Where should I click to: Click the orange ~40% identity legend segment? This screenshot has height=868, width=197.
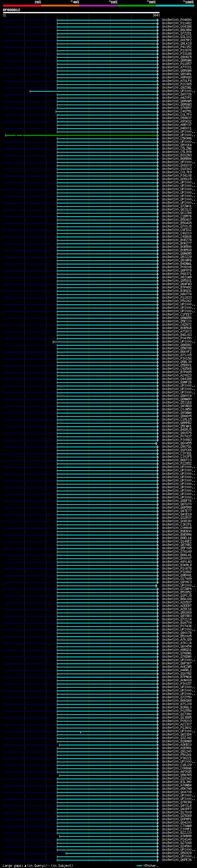tap(60, 6)
